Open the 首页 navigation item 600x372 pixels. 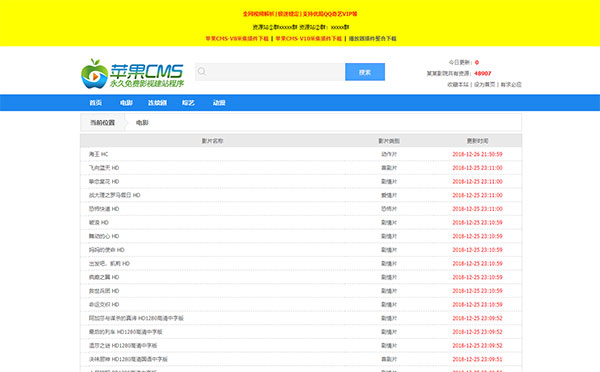96,103
